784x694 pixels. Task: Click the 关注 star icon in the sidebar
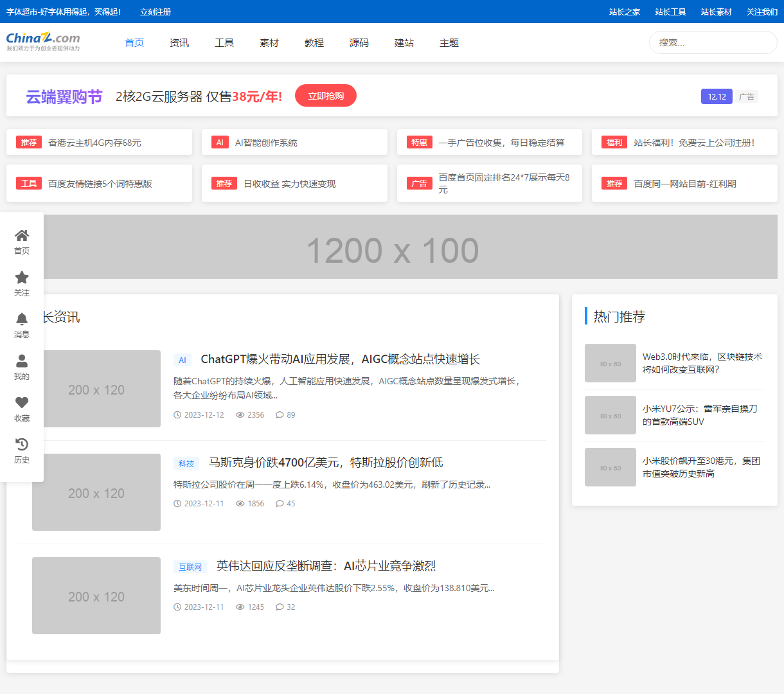coord(22,277)
